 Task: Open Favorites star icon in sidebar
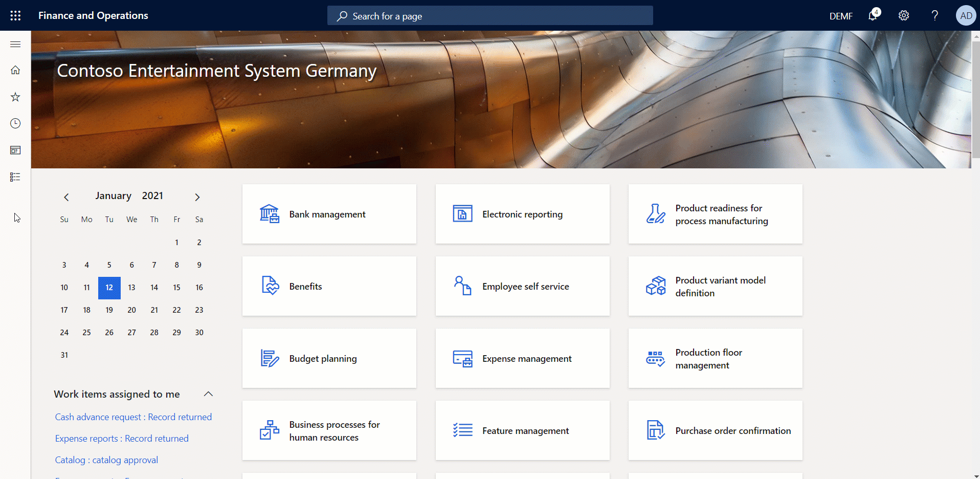click(15, 97)
